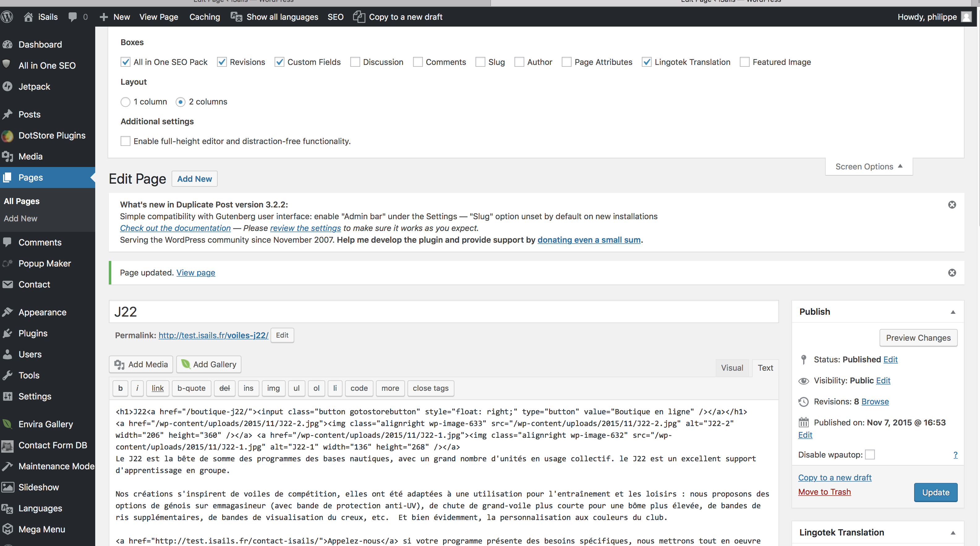This screenshot has width=980, height=546.
Task: Dismiss the Duplicate Post notice
Action: 952,205
